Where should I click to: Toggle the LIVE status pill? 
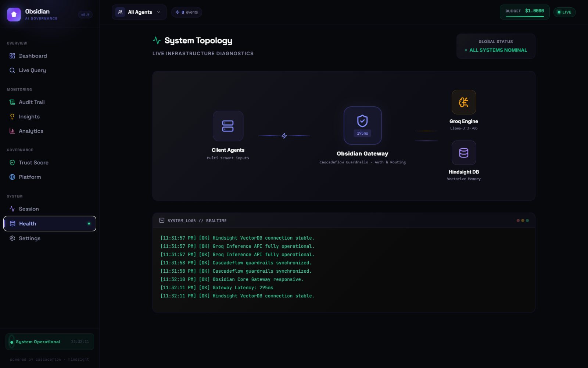(564, 12)
